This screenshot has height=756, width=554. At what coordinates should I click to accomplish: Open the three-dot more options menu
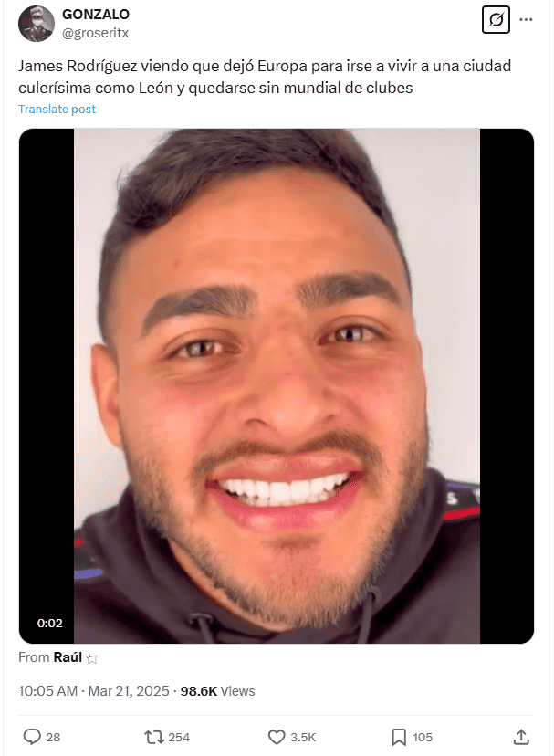[x=526, y=20]
